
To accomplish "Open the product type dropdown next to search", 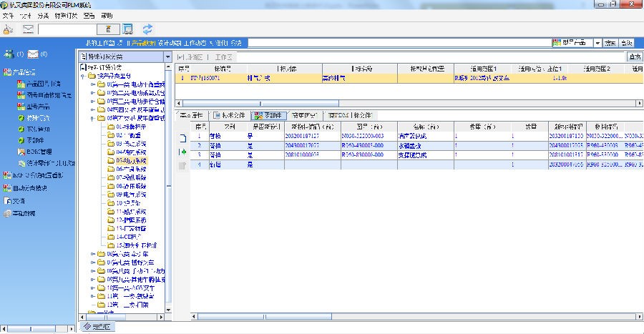I will click(597, 43).
